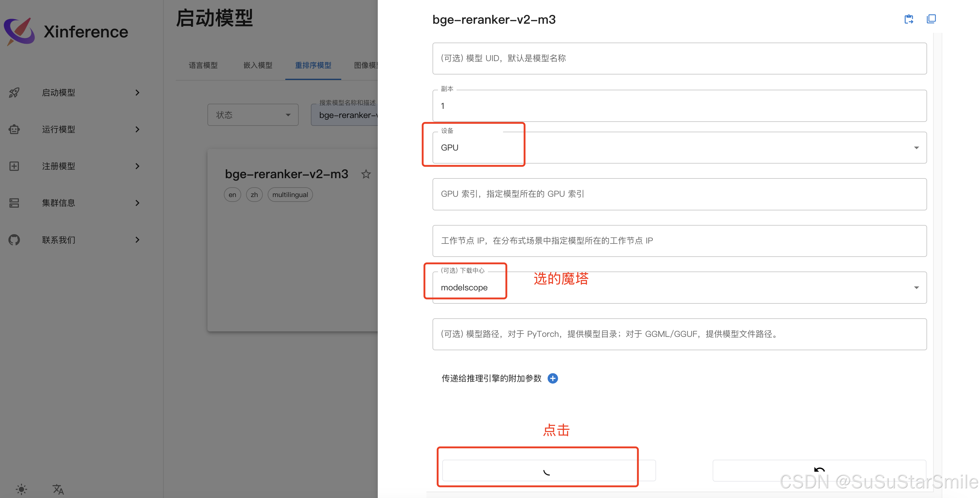Click the server icon beside 集群信息
Screen dimensions: 980x498
coord(14,203)
